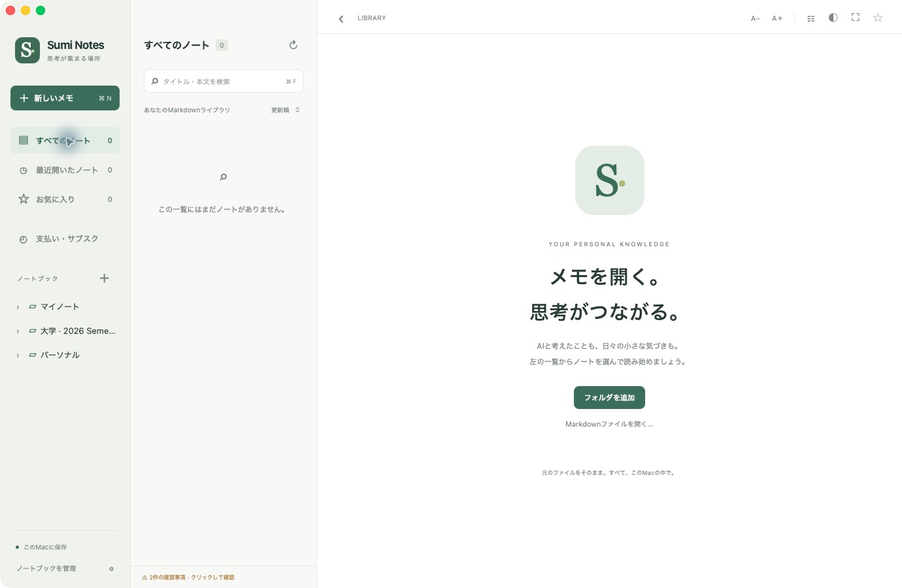Image resolution: width=902 pixels, height=588 pixels.
Task: Select the パーソナル notebook row
Action: point(65,355)
